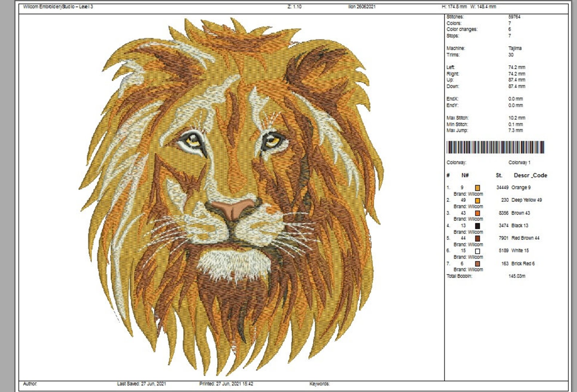Viewport: 577px width, 392px height.
Task: Click the Stitches count value 59764
Action: click(514, 17)
